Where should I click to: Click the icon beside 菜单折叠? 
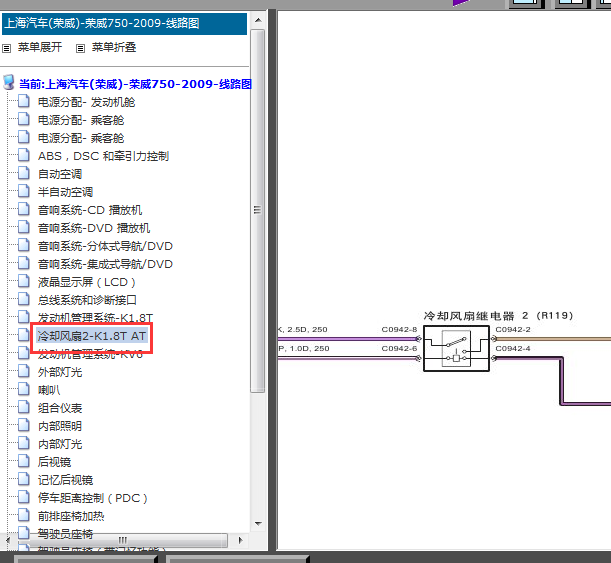[x=80, y=48]
